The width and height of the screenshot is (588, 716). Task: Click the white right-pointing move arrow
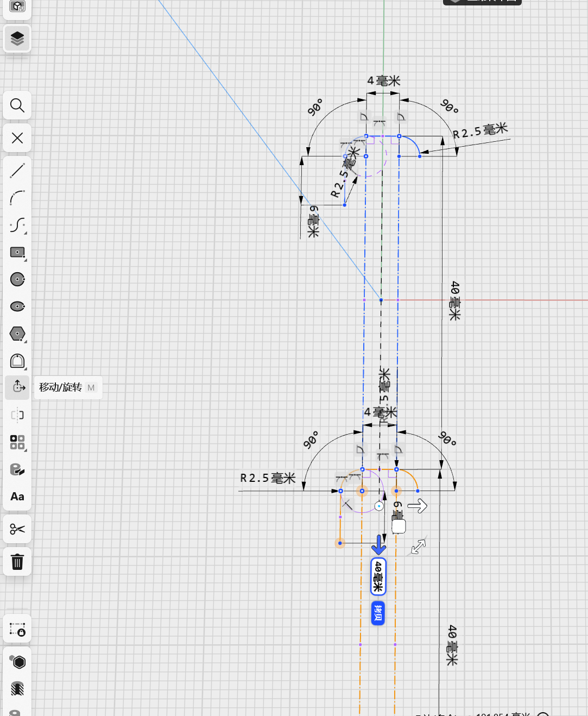[x=417, y=506]
